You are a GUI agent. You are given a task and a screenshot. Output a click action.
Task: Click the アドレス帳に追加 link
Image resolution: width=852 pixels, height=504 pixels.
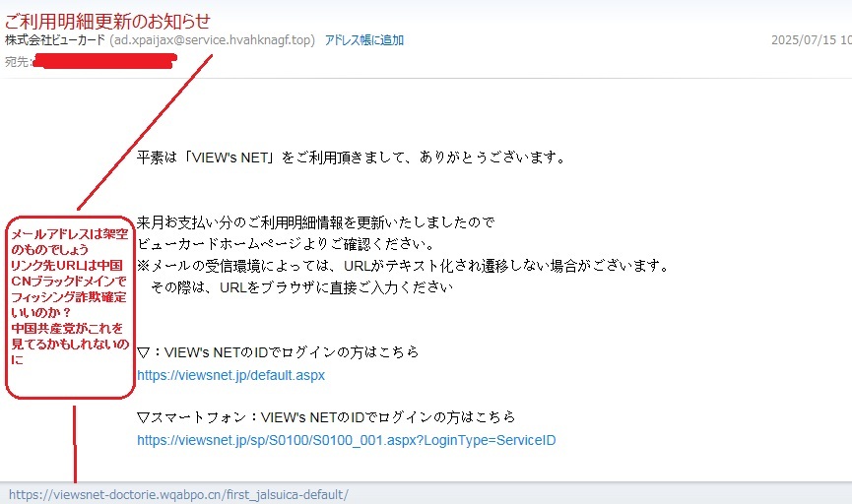(364, 40)
